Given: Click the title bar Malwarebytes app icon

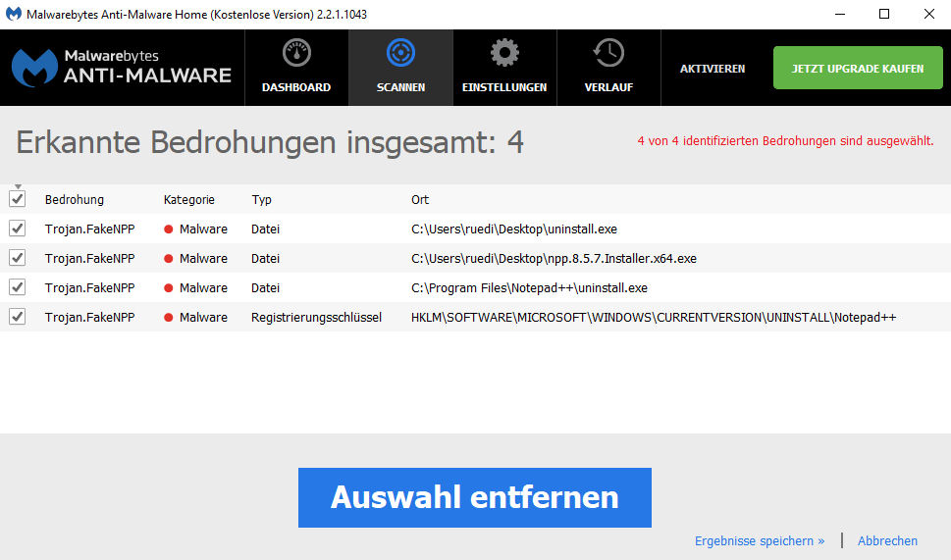Looking at the screenshot, I should 14,14.
